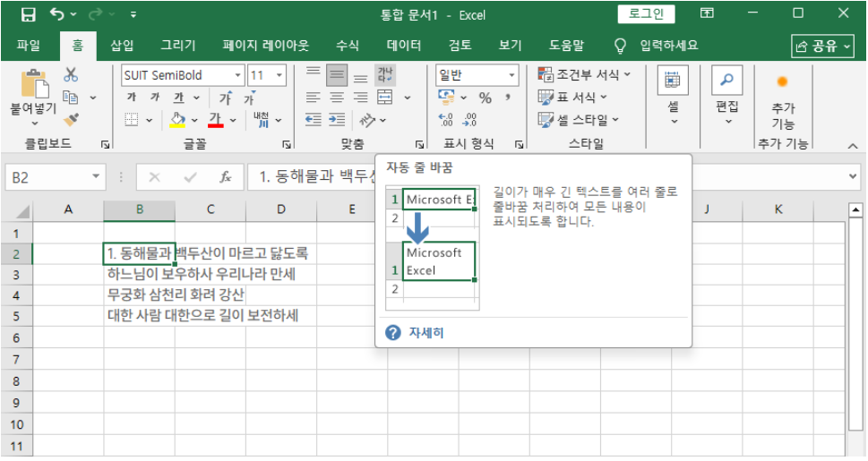Toggle center horizontal text alignment
This screenshot has width=868, height=461.
[x=337, y=98]
